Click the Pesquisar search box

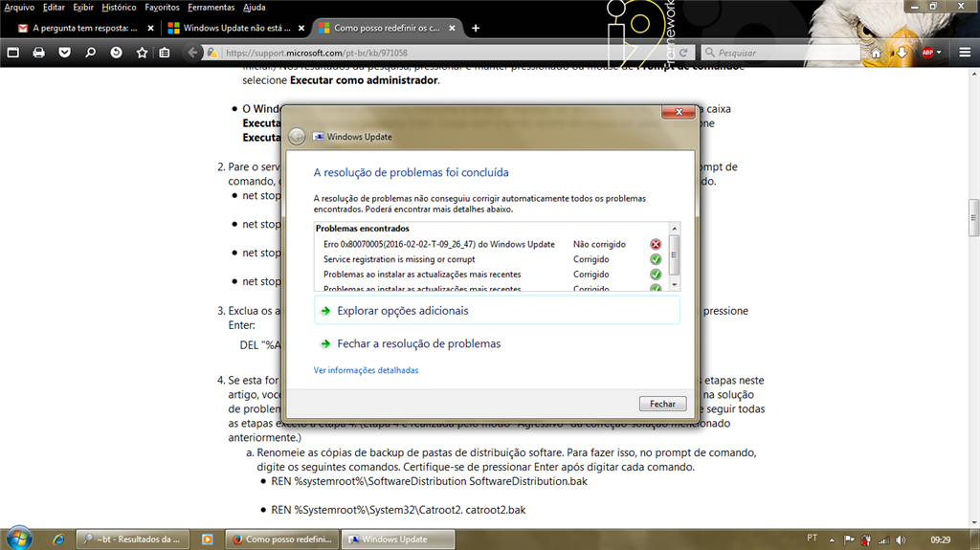[x=781, y=54]
